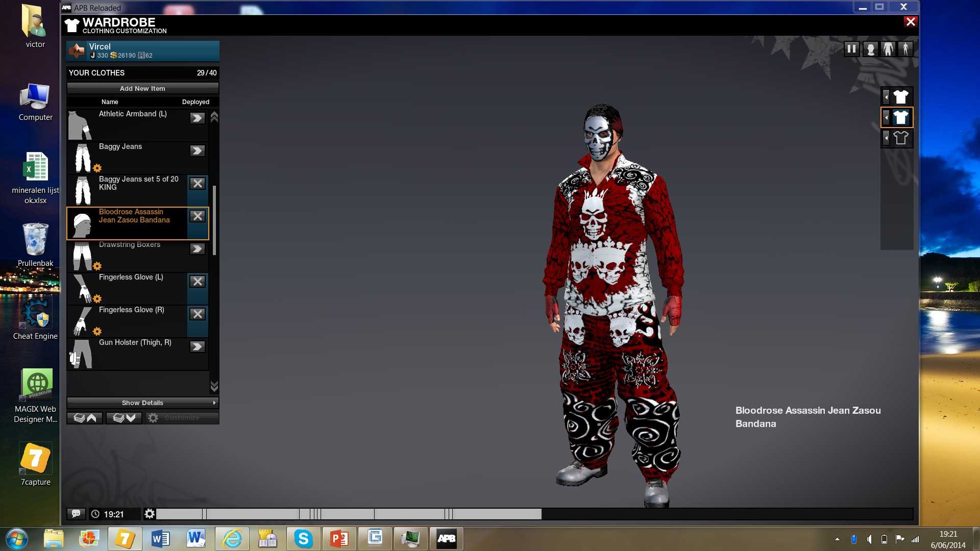Switch camera to upper body view icon
This screenshot has height=551, width=980.
(x=888, y=49)
